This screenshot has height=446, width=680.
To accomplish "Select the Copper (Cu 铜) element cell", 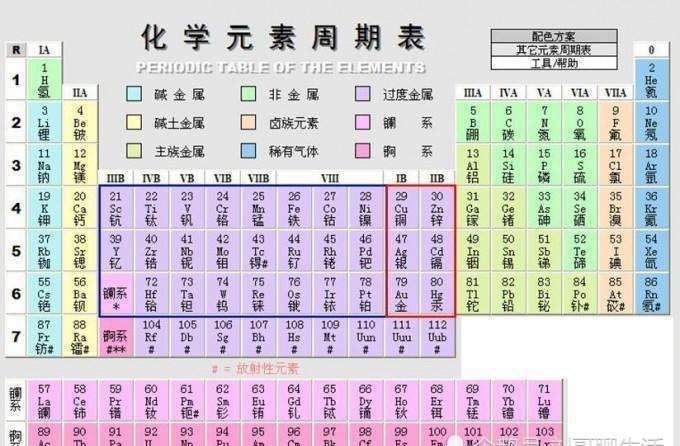I will pos(402,208).
